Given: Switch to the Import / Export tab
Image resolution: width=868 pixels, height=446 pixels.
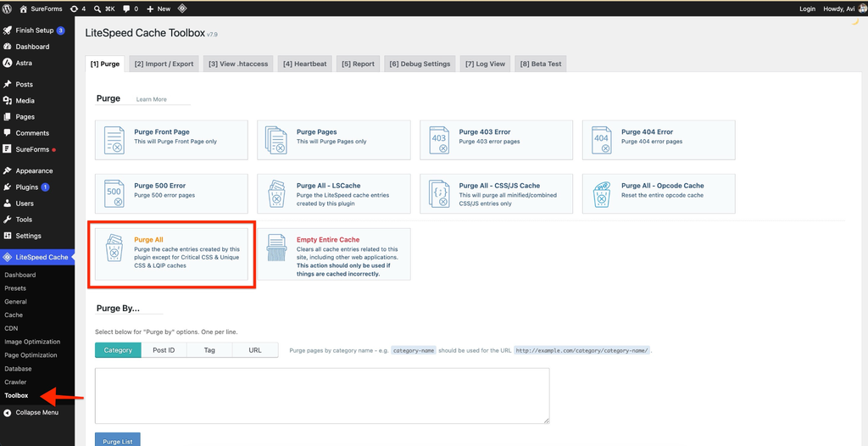Looking at the screenshot, I should 164,64.
